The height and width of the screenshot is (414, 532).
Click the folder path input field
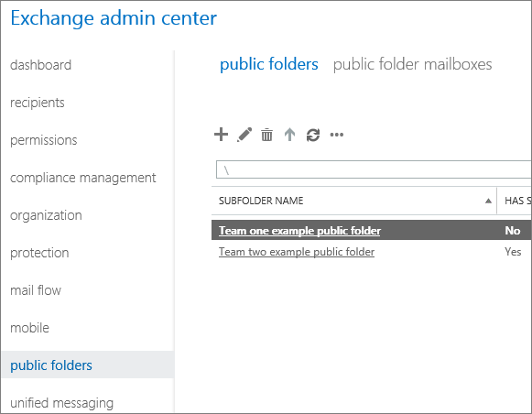374,169
